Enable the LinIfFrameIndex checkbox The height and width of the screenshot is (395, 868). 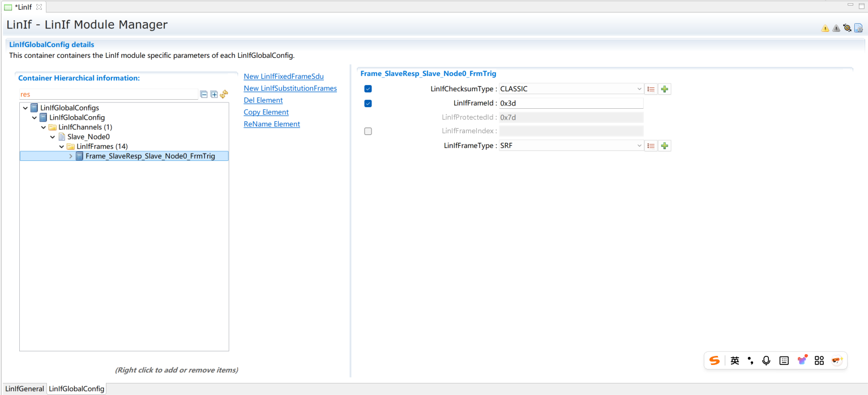(x=368, y=131)
